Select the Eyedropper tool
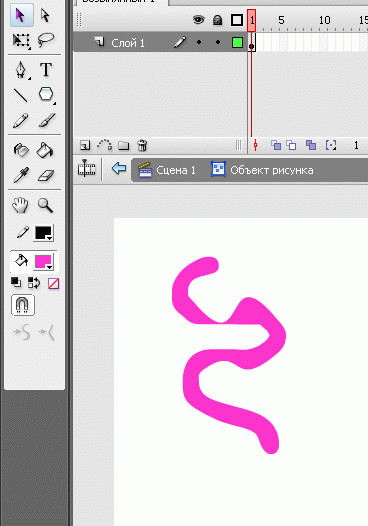 [21, 175]
